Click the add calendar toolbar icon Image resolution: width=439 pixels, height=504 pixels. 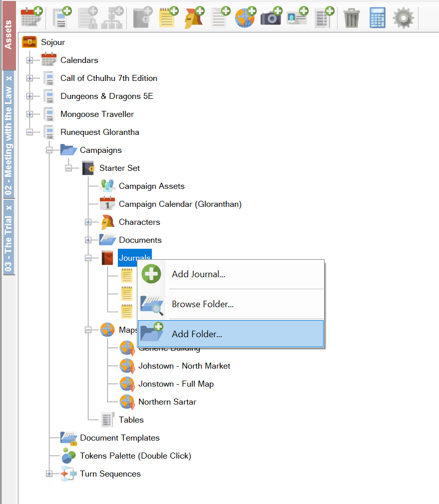point(31,17)
